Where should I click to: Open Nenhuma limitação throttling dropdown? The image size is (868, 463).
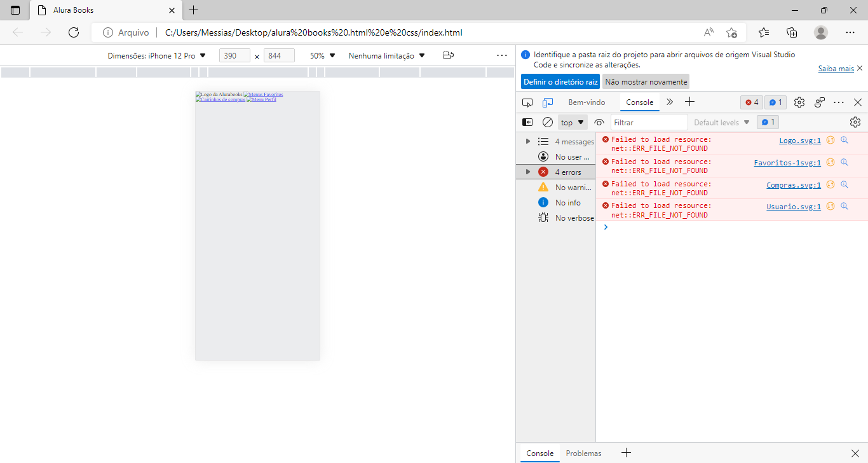(386, 55)
